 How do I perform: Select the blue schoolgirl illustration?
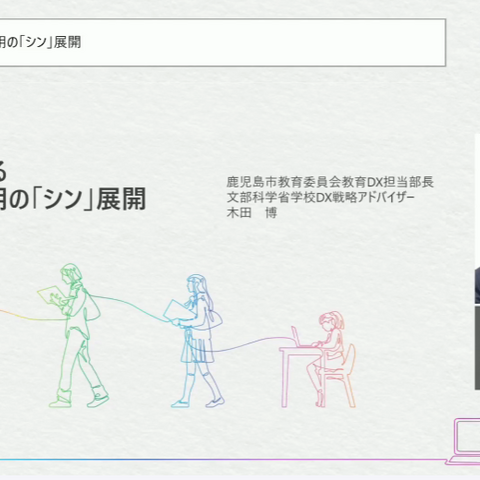point(194,341)
